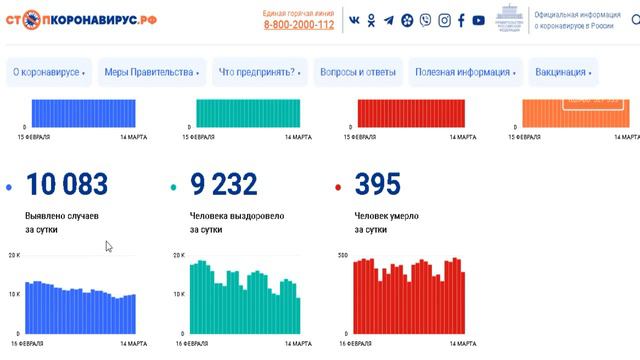
Task: Click the hotline number 8-800-2000-112
Action: [x=299, y=25]
